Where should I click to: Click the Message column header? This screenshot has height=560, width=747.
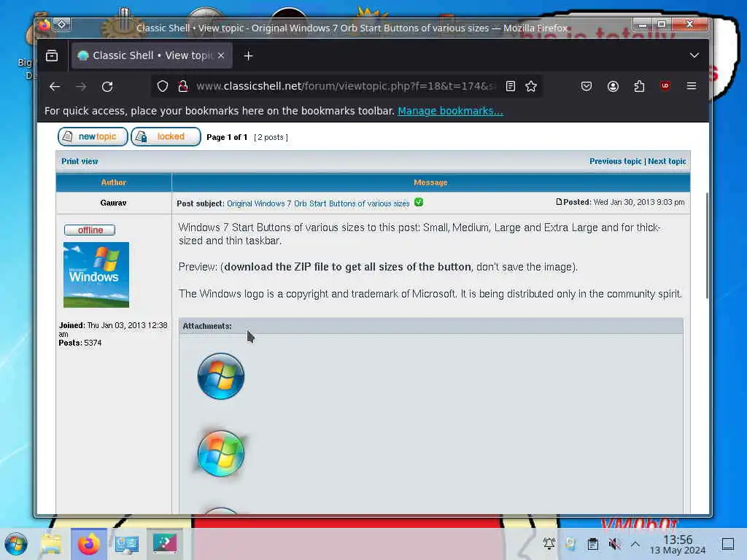coord(430,182)
